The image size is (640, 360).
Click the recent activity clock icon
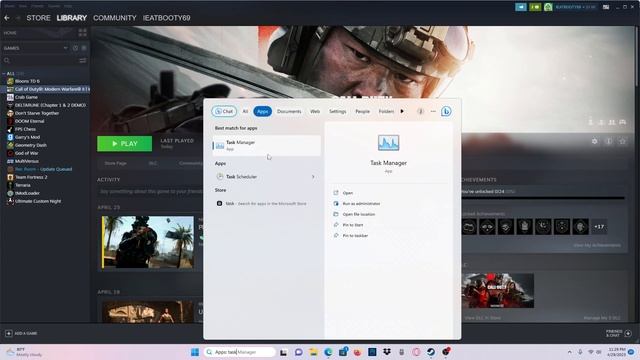tap(76, 48)
